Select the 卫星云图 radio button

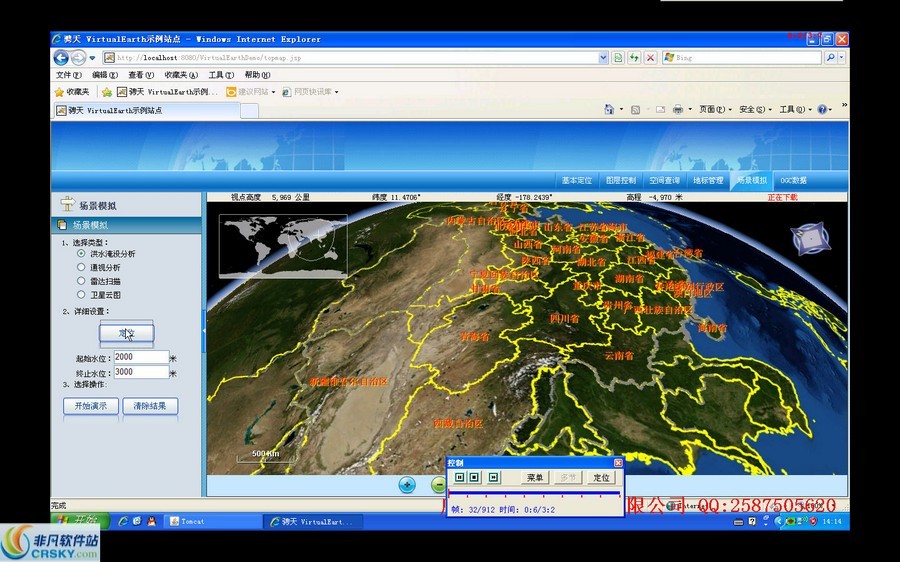pyautogui.click(x=81, y=294)
